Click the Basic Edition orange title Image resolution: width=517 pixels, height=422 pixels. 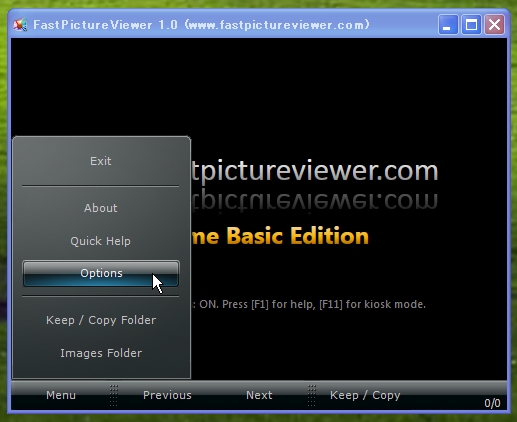coord(280,236)
